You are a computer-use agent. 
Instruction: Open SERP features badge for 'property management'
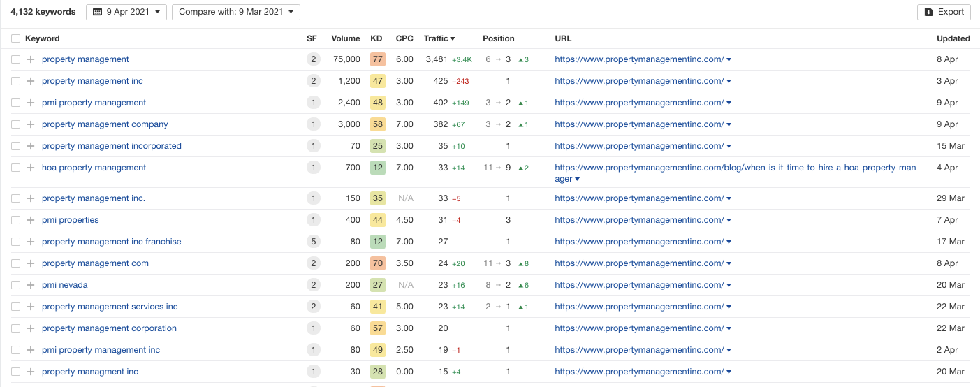click(x=313, y=59)
